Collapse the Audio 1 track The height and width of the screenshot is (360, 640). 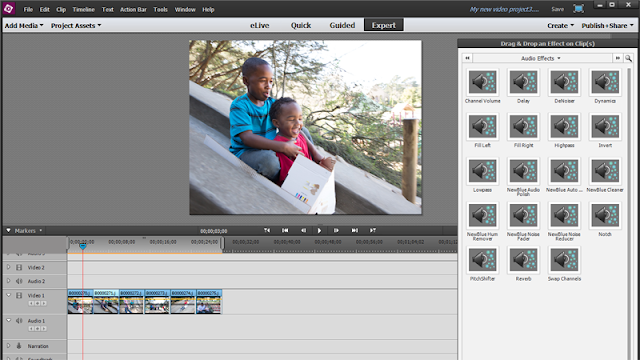(9, 320)
